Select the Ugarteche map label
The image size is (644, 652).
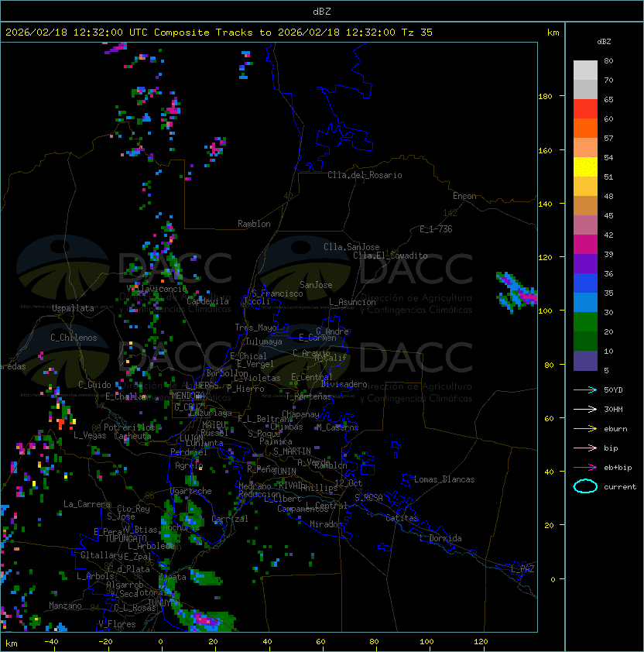tap(191, 491)
